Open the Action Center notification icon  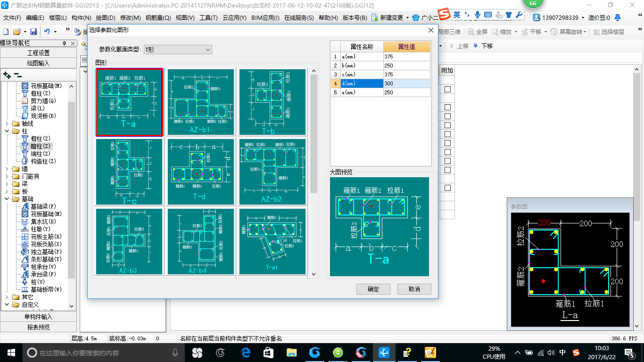[629, 352]
